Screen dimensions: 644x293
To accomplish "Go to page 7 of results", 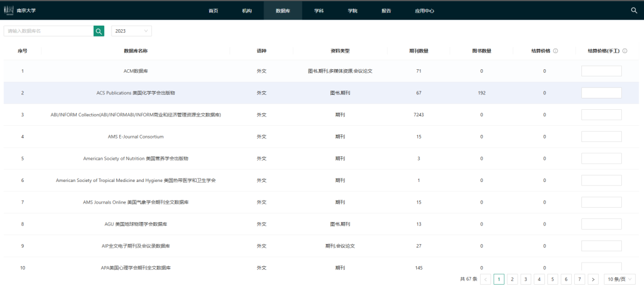I will [580, 279].
